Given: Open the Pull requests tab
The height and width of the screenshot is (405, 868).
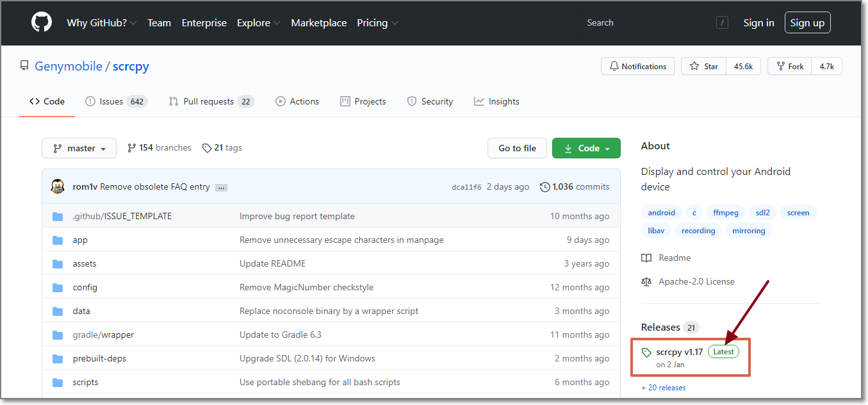Looking at the screenshot, I should tap(211, 101).
